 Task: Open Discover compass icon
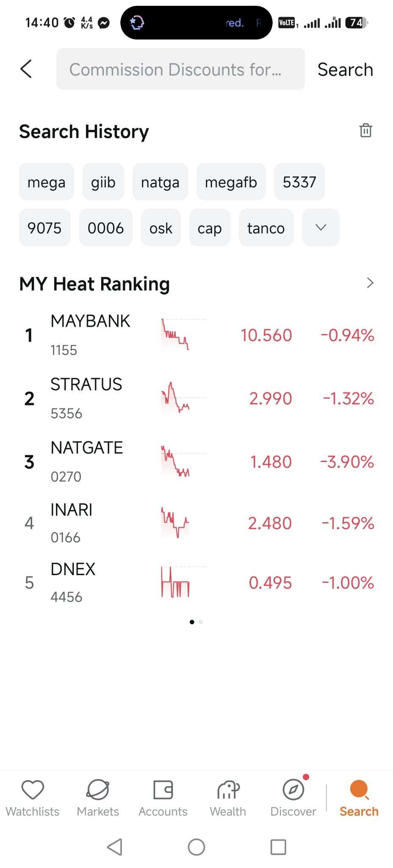293,790
